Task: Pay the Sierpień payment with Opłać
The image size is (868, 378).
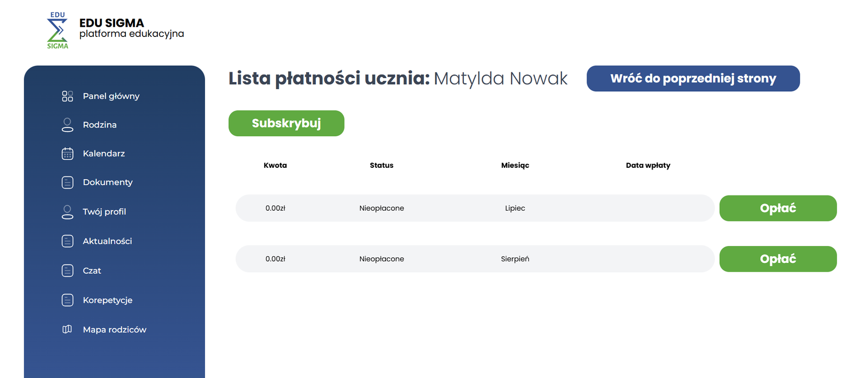Action: (x=777, y=259)
